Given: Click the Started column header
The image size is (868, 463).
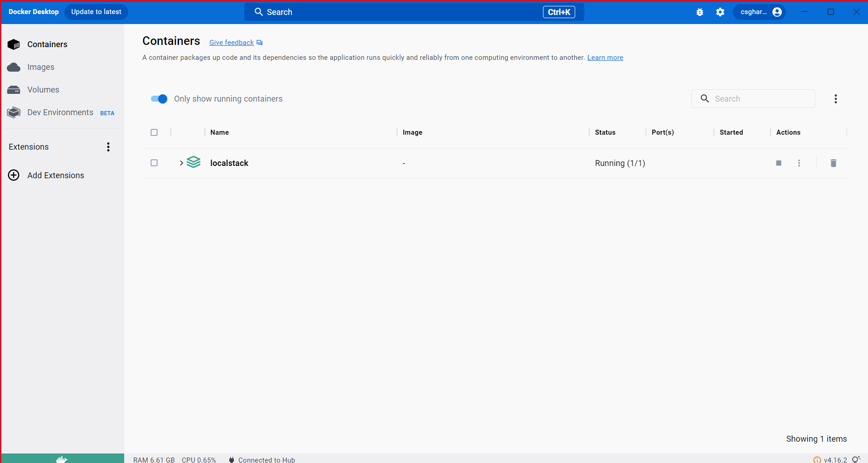Looking at the screenshot, I should [x=731, y=132].
